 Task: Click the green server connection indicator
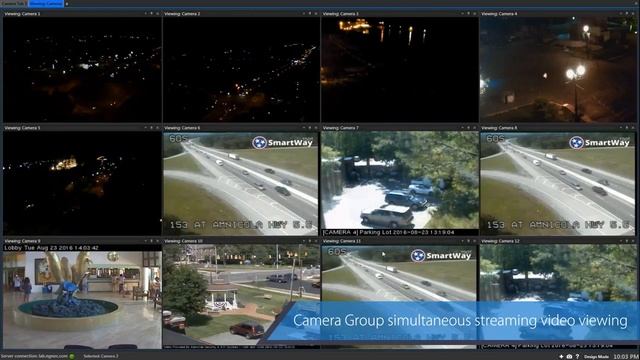coord(72,356)
